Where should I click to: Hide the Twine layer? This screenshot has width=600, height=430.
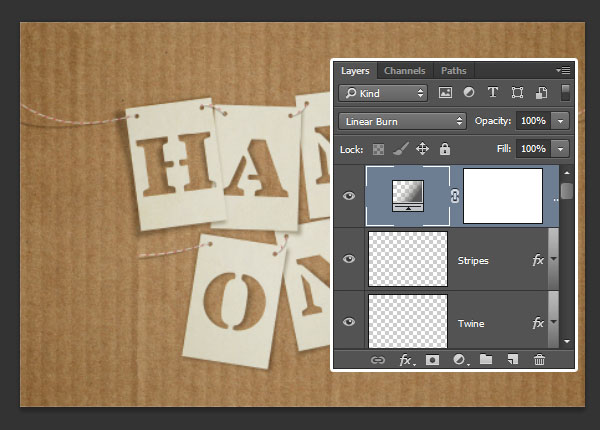click(x=349, y=321)
